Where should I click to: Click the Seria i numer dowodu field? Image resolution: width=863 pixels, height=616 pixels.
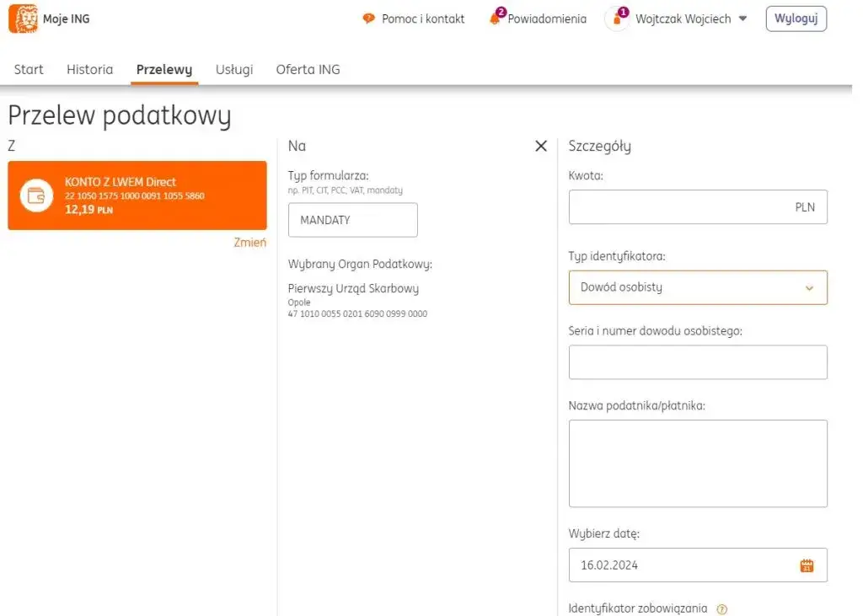point(698,362)
